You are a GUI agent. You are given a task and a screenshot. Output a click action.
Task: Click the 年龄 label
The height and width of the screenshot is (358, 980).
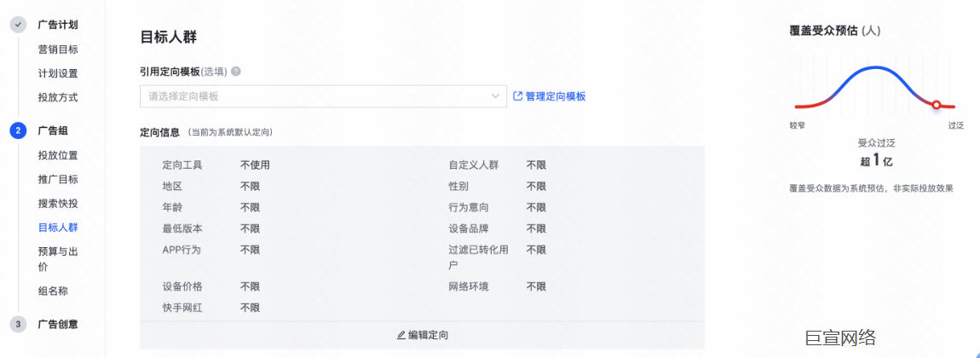pyautogui.click(x=172, y=207)
